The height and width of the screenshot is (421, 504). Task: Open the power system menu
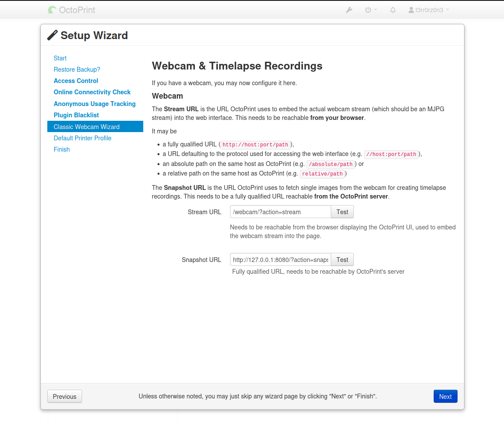coord(370,10)
